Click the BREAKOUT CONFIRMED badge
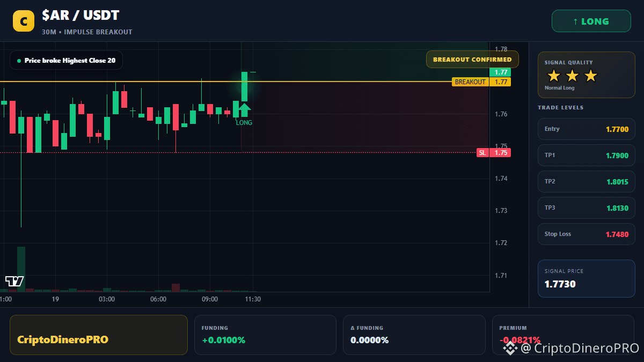Image resolution: width=644 pixels, height=362 pixels. point(472,60)
